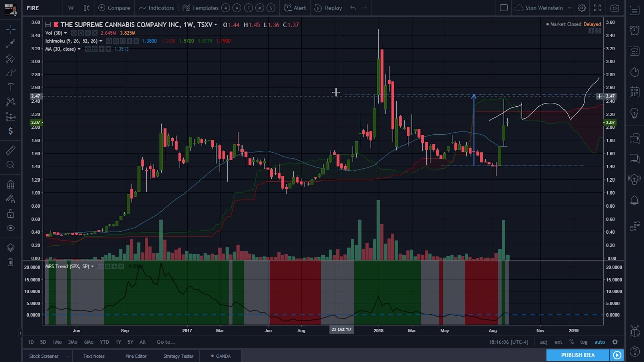The height and width of the screenshot is (362, 644).
Task: Click the redo arrow
Action: click(x=365, y=8)
